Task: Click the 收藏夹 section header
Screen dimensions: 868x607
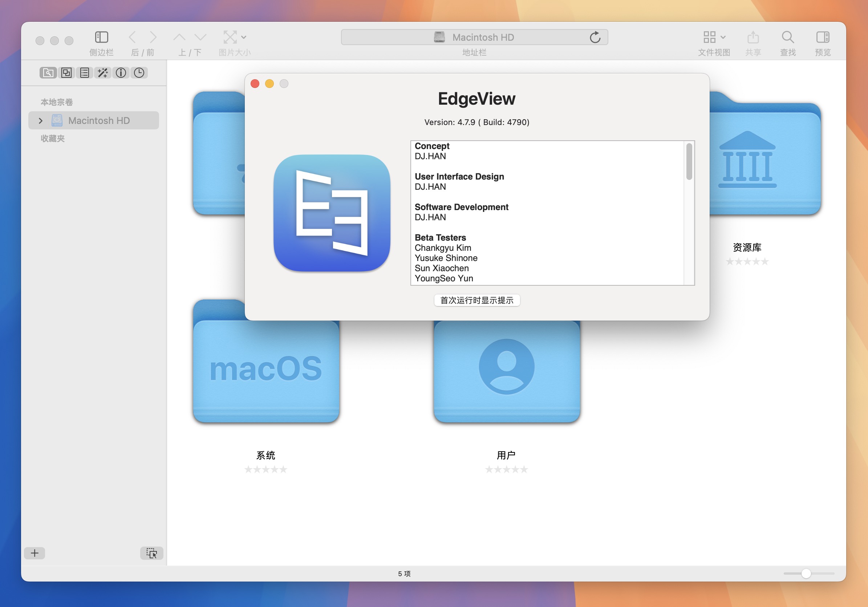Action: pyautogui.click(x=53, y=138)
